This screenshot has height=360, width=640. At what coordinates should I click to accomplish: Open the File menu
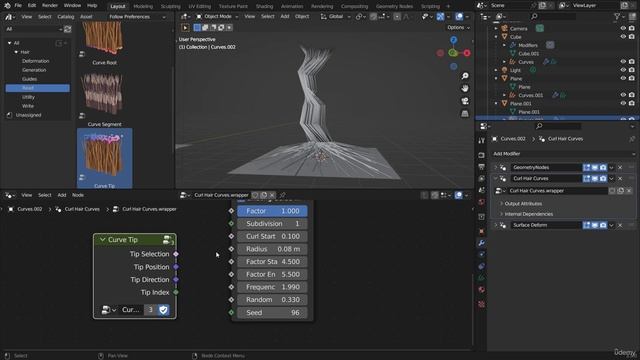(18, 6)
